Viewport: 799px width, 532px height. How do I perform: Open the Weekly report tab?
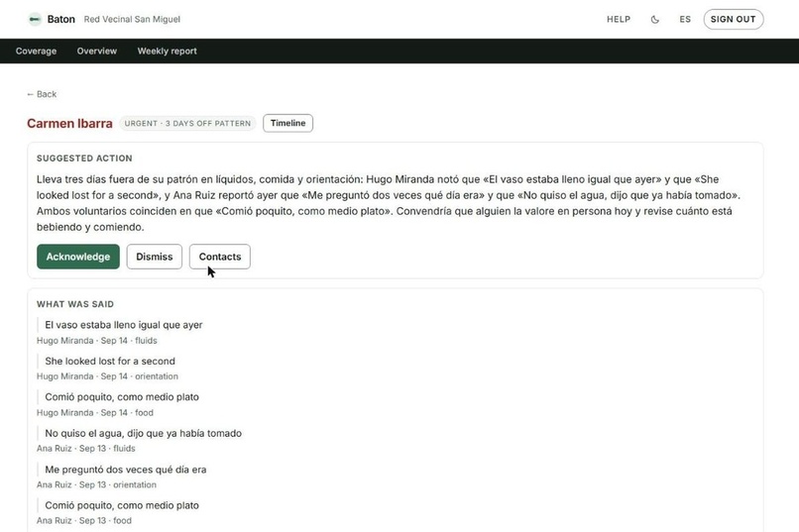point(168,51)
